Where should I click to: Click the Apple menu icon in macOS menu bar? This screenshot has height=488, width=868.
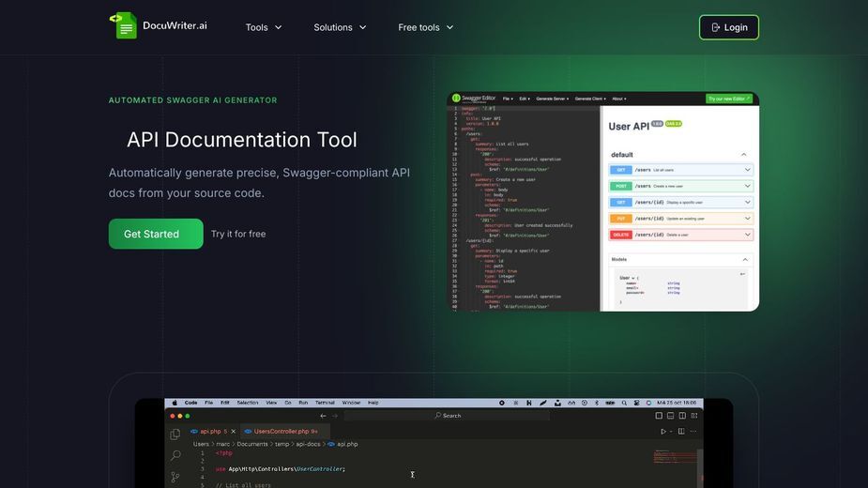tap(175, 403)
